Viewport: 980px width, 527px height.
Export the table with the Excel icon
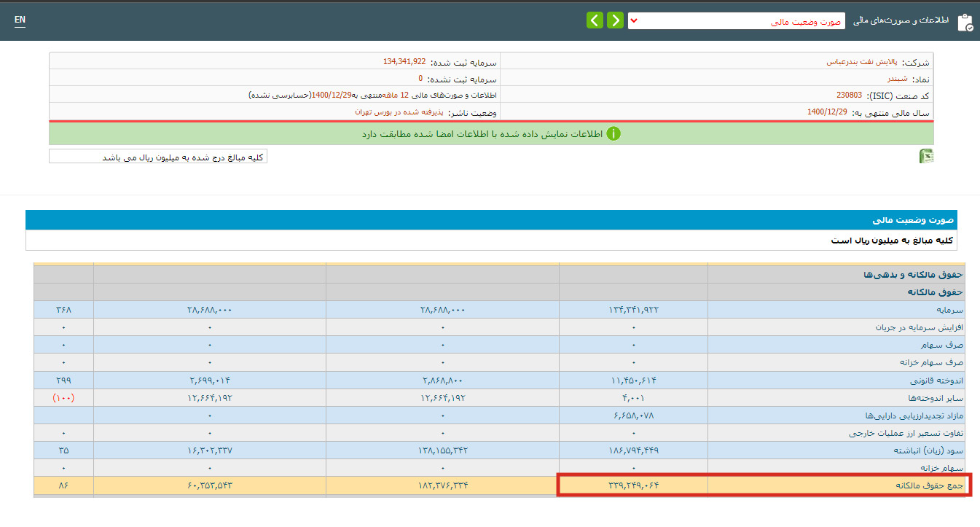(x=926, y=156)
